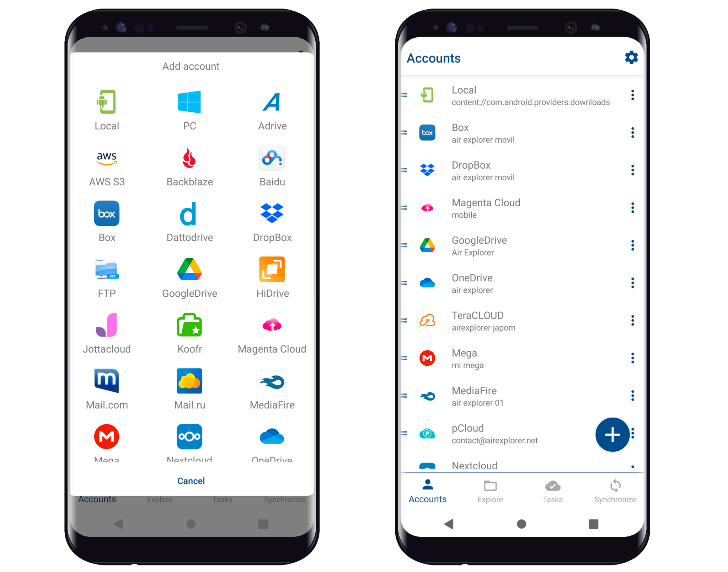Image resolution: width=728 pixels, height=572 pixels.
Task: Select the Box account icon
Action: pyautogui.click(x=428, y=133)
